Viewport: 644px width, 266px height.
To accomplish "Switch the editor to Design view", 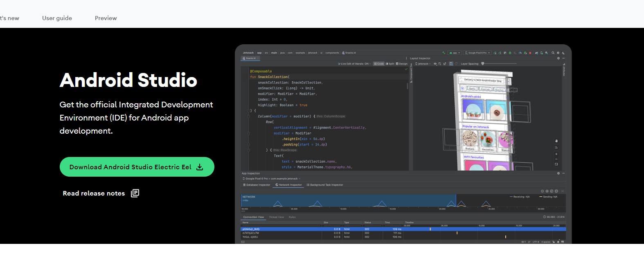I will (402, 64).
